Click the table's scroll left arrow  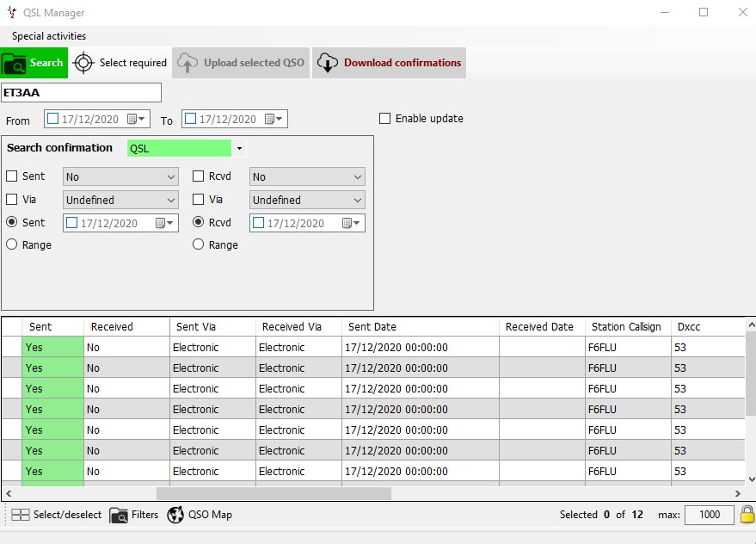point(9,493)
